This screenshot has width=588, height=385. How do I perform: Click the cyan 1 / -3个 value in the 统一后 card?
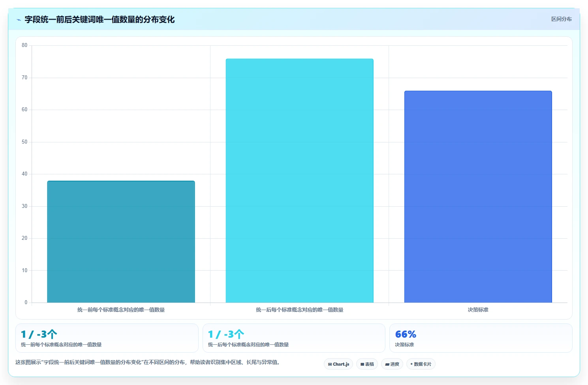tap(226, 335)
